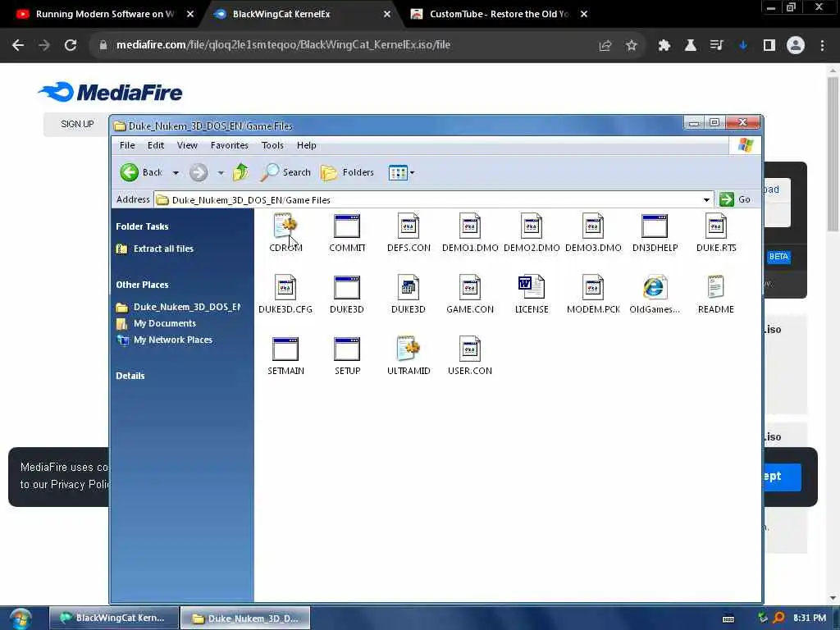Open the File menu

pyautogui.click(x=127, y=145)
